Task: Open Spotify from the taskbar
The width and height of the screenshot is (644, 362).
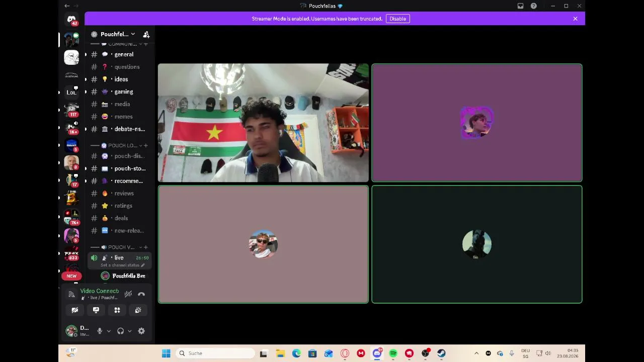Action: [393, 353]
